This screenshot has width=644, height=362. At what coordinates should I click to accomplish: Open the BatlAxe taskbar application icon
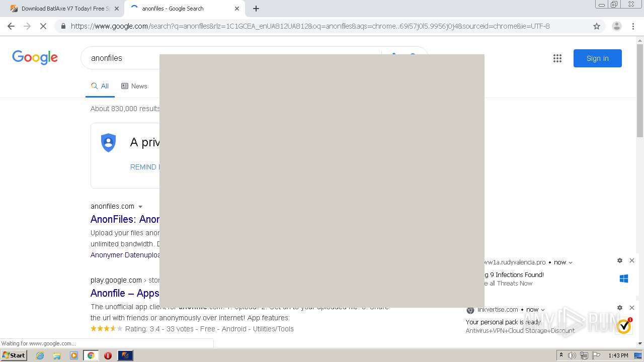coord(125,355)
